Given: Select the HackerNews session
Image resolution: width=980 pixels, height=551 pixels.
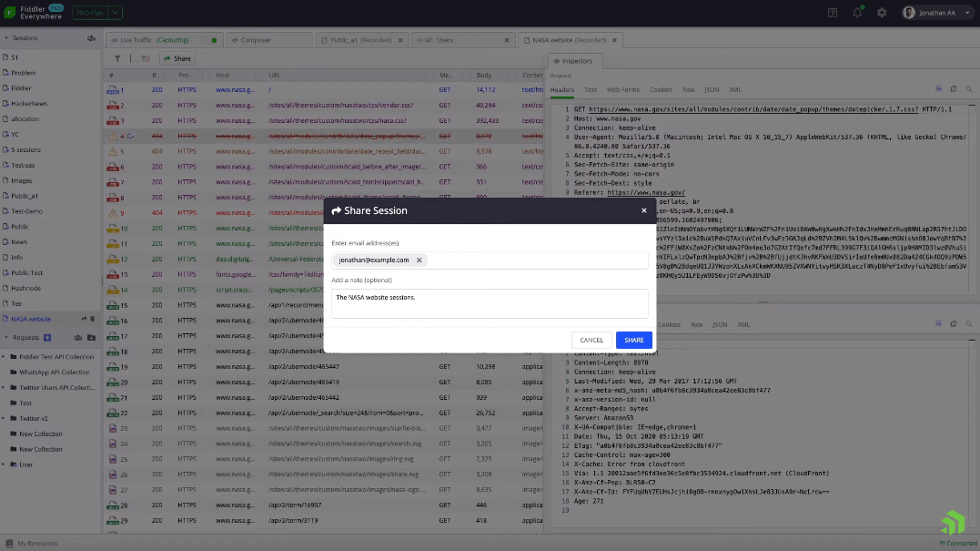Looking at the screenshot, I should coord(29,104).
